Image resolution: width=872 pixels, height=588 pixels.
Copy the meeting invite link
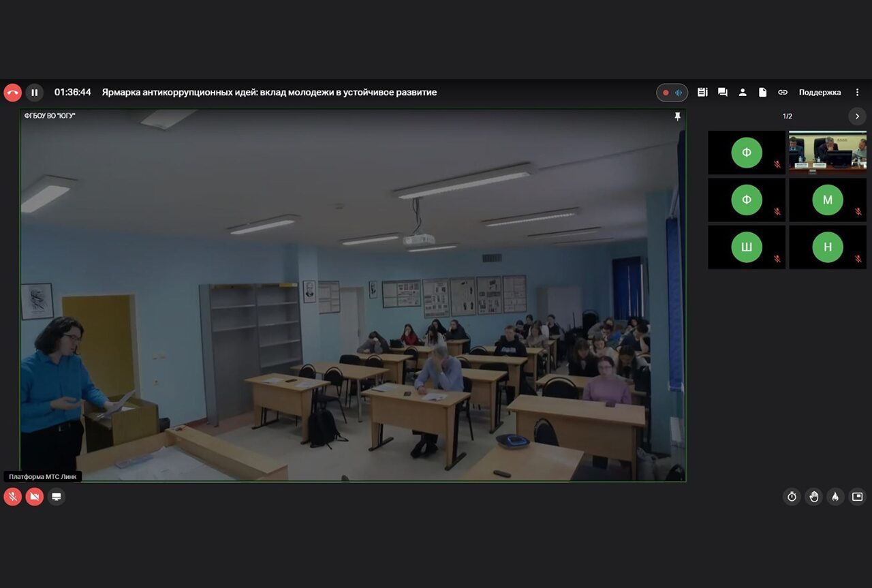coord(783,93)
